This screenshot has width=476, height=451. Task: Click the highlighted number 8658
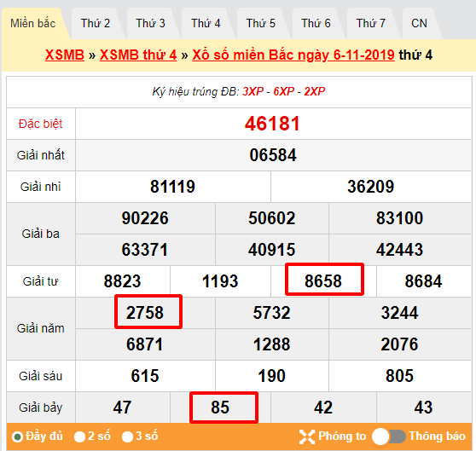click(x=324, y=280)
